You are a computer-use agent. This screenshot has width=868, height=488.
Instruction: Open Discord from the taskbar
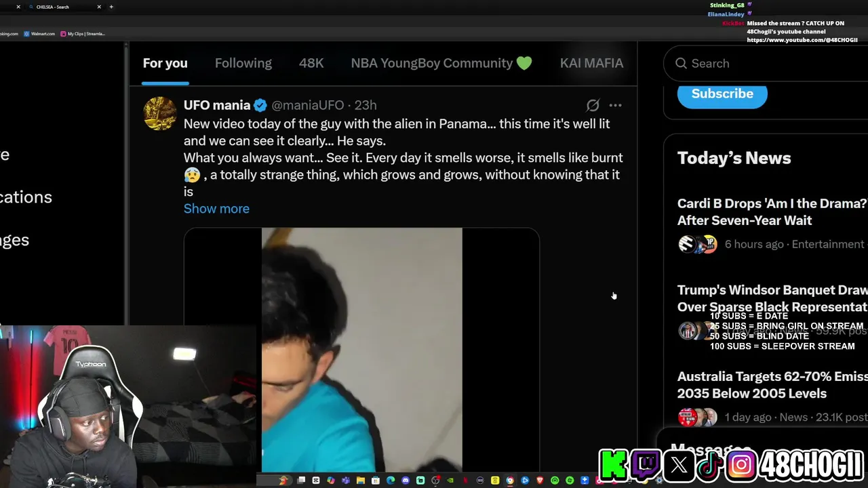pyautogui.click(x=406, y=481)
